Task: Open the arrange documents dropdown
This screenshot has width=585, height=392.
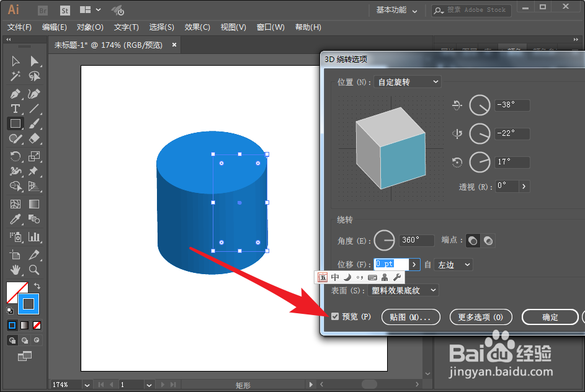Action: [x=91, y=10]
